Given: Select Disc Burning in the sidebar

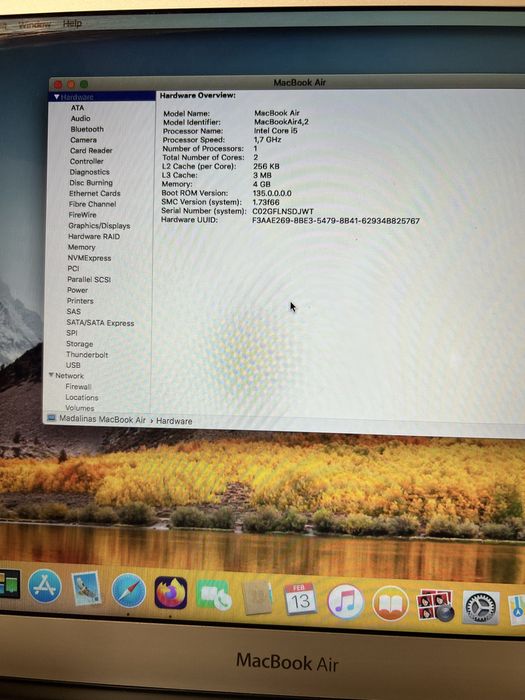Looking at the screenshot, I should point(91,183).
